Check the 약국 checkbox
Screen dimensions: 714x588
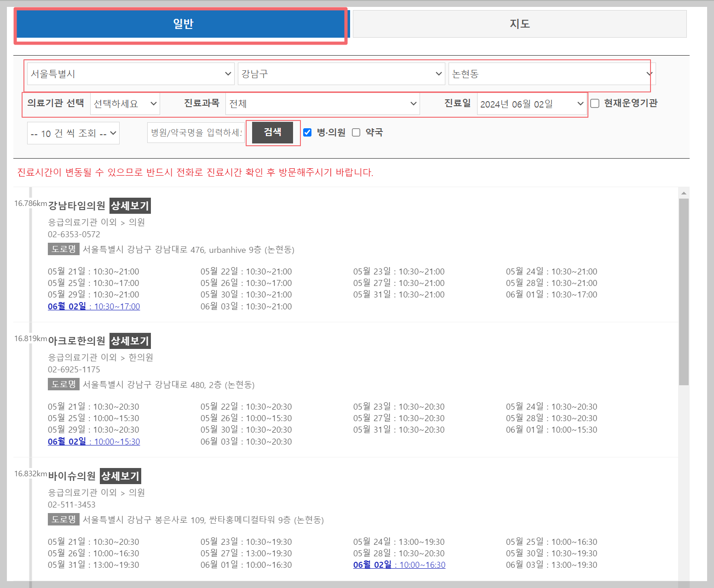pos(356,132)
